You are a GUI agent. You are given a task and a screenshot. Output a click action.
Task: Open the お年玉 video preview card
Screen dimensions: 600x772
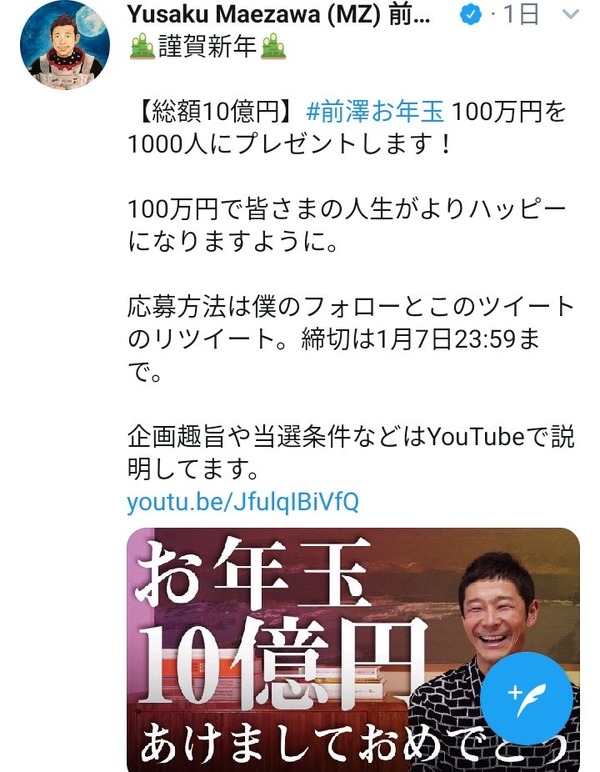[353, 650]
